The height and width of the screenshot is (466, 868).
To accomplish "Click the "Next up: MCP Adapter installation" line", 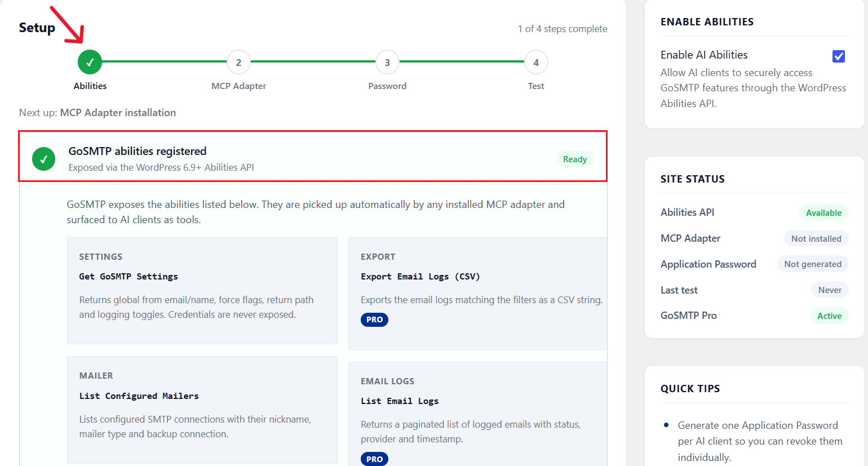I will (98, 113).
